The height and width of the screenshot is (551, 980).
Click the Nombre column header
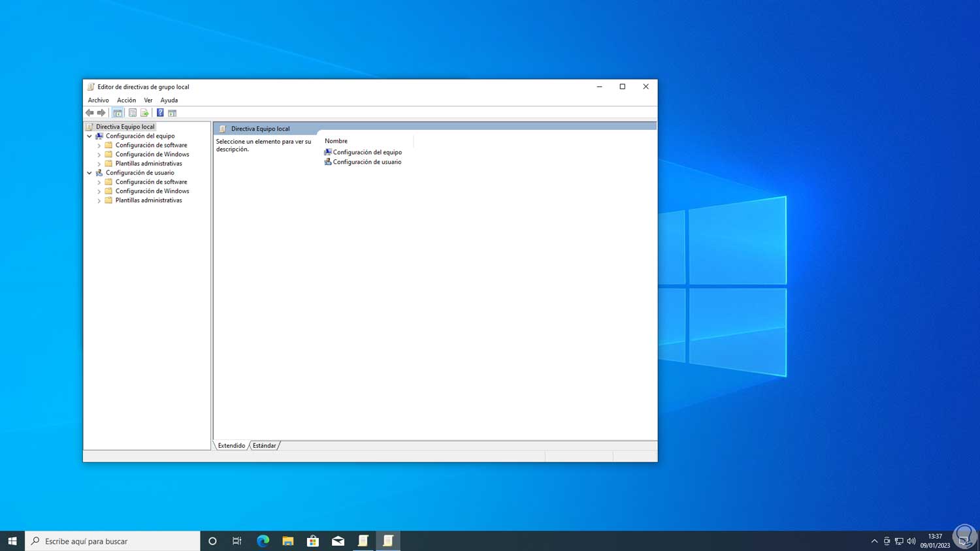(x=336, y=141)
